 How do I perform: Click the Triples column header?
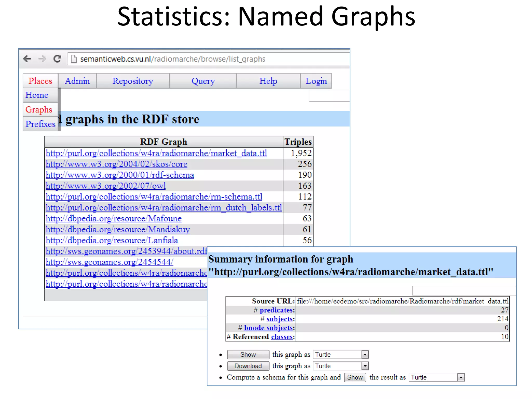point(298,142)
